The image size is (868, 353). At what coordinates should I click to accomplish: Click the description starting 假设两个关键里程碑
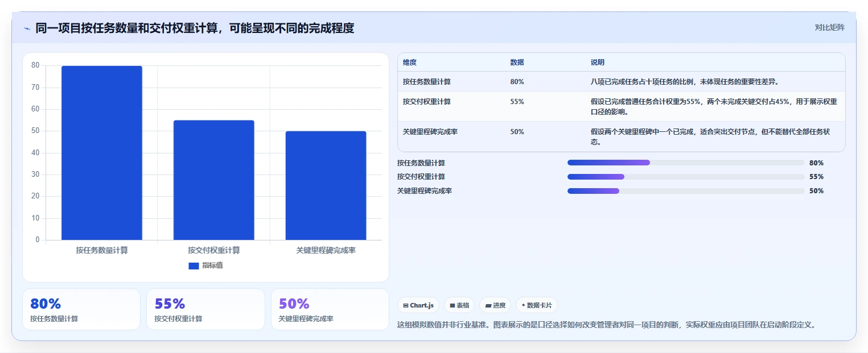click(710, 136)
